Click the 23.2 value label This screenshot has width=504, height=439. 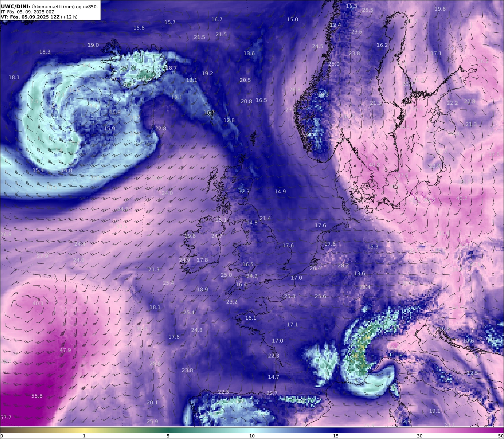232,302
